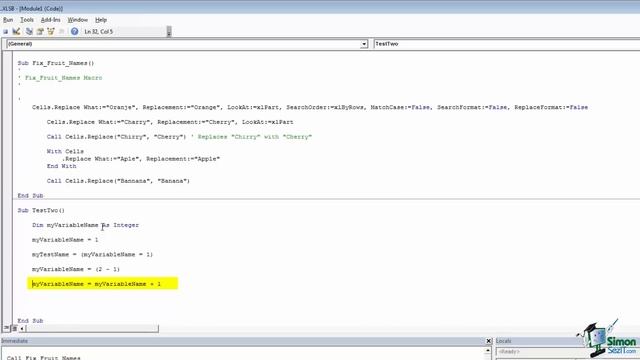640x360 pixels.
Task: Open the Object Browser toolbar icon
Action: click(51, 31)
